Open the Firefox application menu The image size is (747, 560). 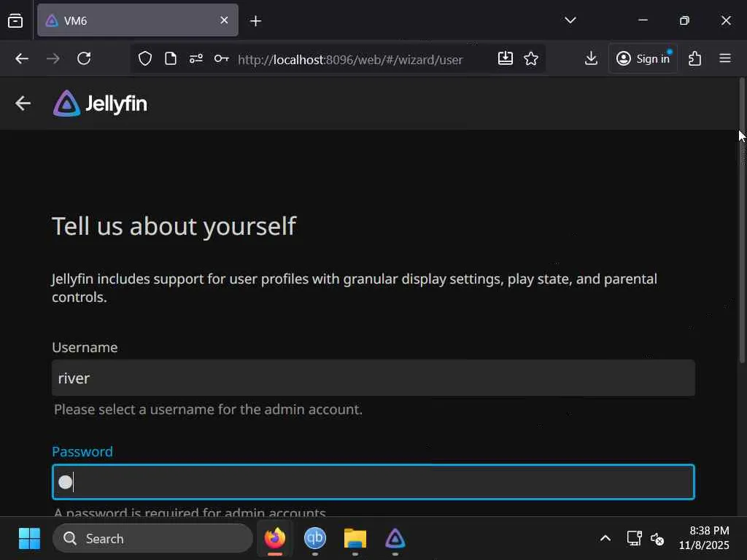click(725, 58)
